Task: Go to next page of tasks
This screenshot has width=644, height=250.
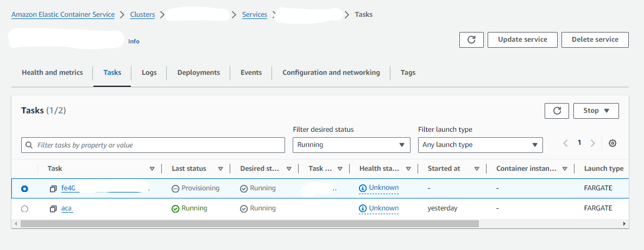Action: [x=592, y=143]
